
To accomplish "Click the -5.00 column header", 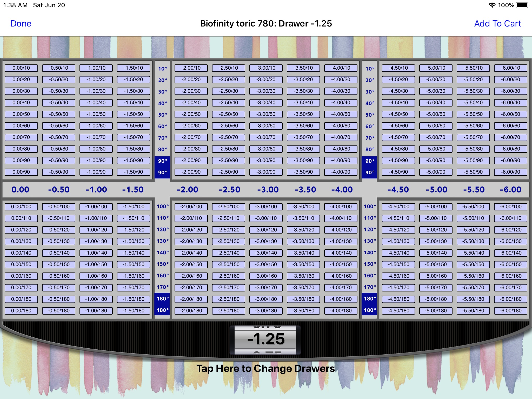I will (436, 190).
